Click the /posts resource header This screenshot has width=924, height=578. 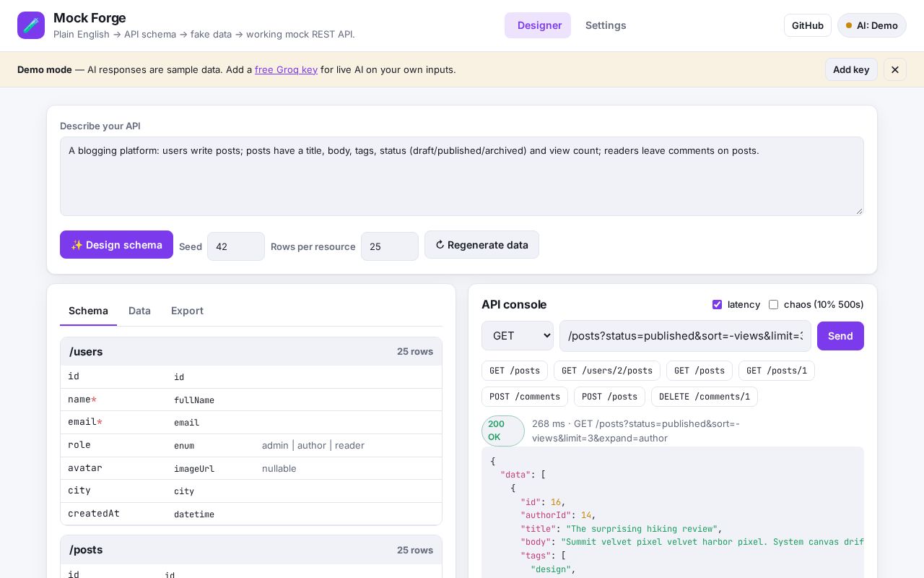click(251, 550)
